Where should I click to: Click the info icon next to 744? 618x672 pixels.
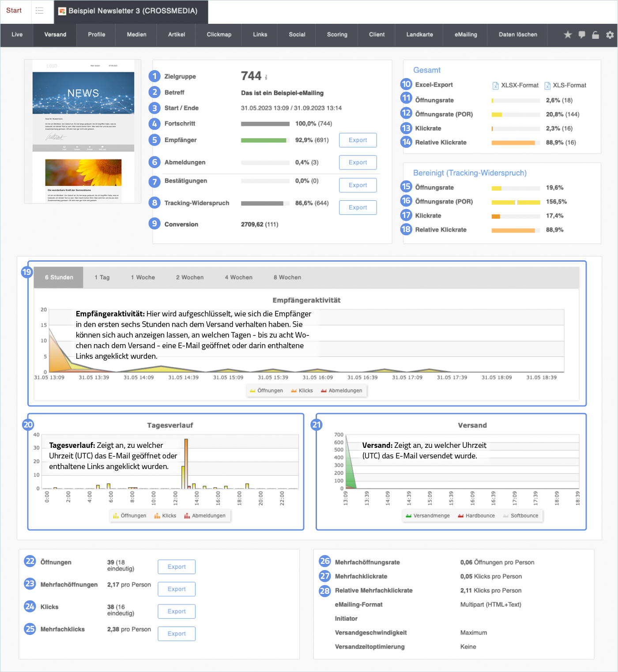tap(266, 77)
